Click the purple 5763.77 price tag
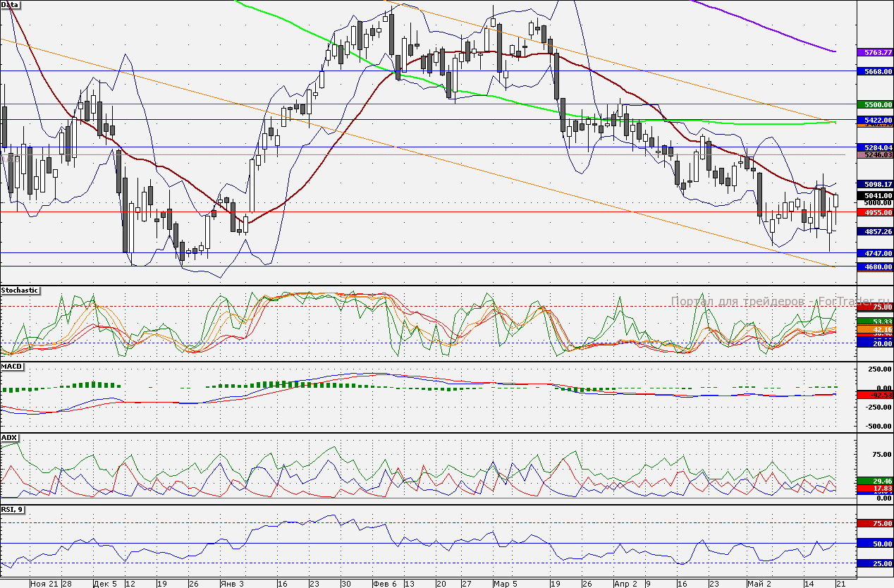894x588 pixels. point(874,52)
